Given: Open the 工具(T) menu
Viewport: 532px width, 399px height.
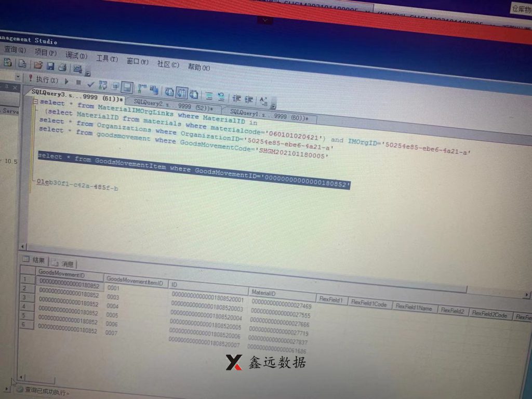Looking at the screenshot, I should (x=107, y=59).
